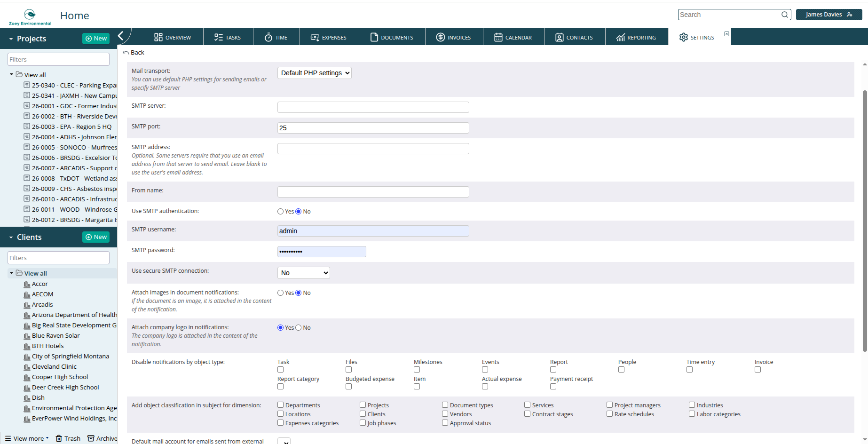Open the Documents tab

click(392, 37)
